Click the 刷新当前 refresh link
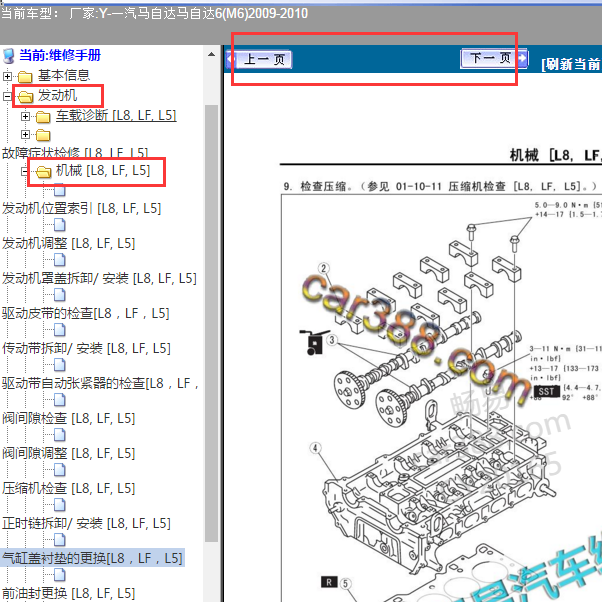 [571, 64]
